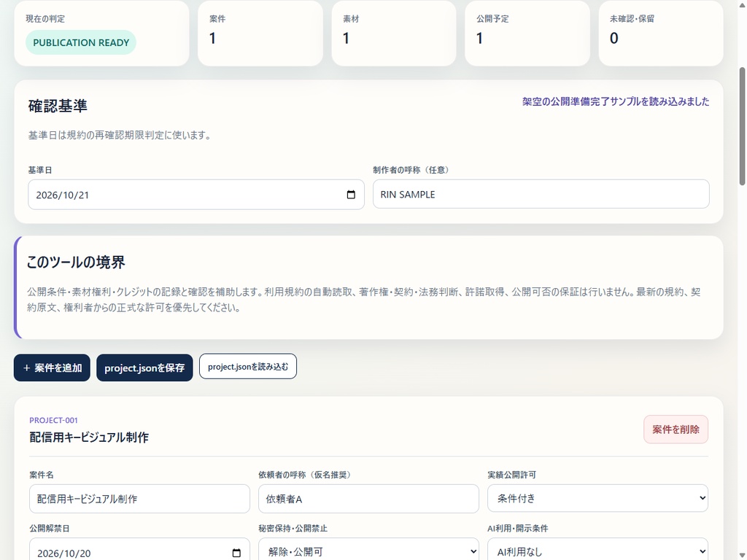Image resolution: width=747 pixels, height=560 pixels.
Task: Click the page vertical scrollbar thumb
Action: click(x=742, y=126)
